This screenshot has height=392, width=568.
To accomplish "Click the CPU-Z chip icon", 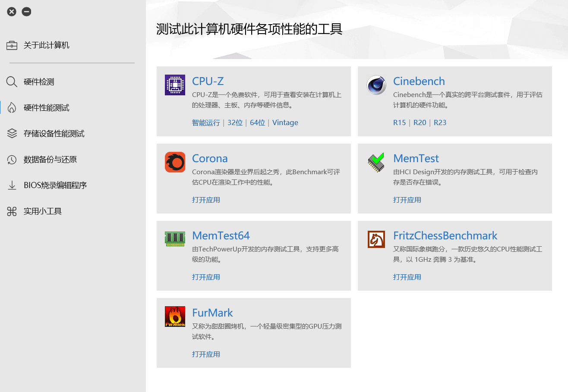I will (175, 85).
